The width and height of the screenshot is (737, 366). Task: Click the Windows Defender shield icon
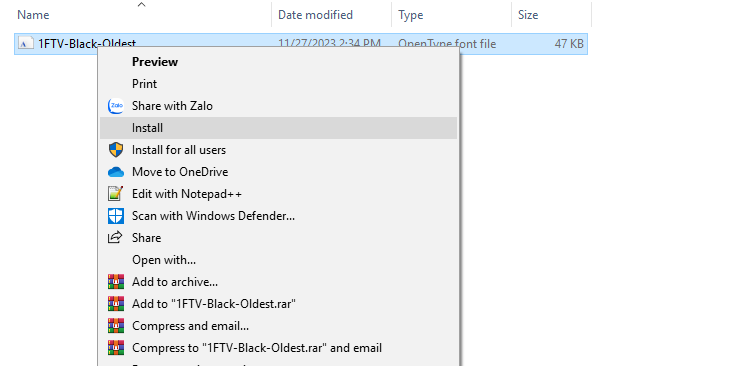116,216
